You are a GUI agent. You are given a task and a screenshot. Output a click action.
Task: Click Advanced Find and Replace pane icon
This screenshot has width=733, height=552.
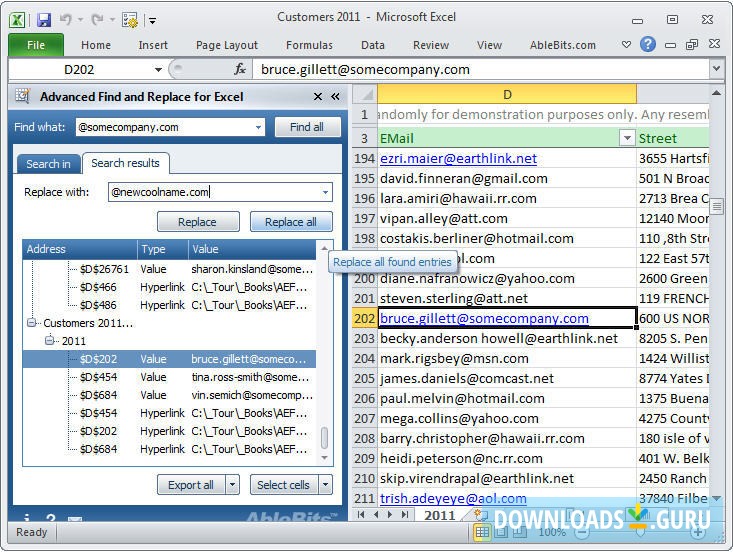22,96
